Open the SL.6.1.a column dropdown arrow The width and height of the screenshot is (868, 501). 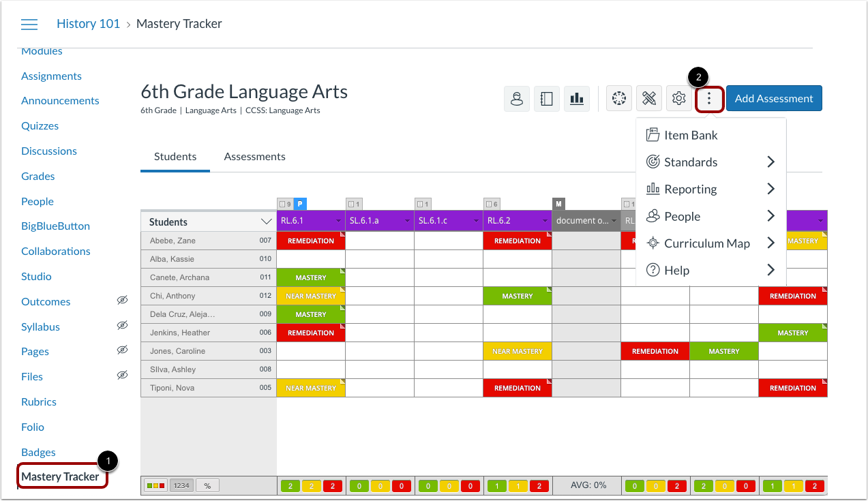pos(407,221)
